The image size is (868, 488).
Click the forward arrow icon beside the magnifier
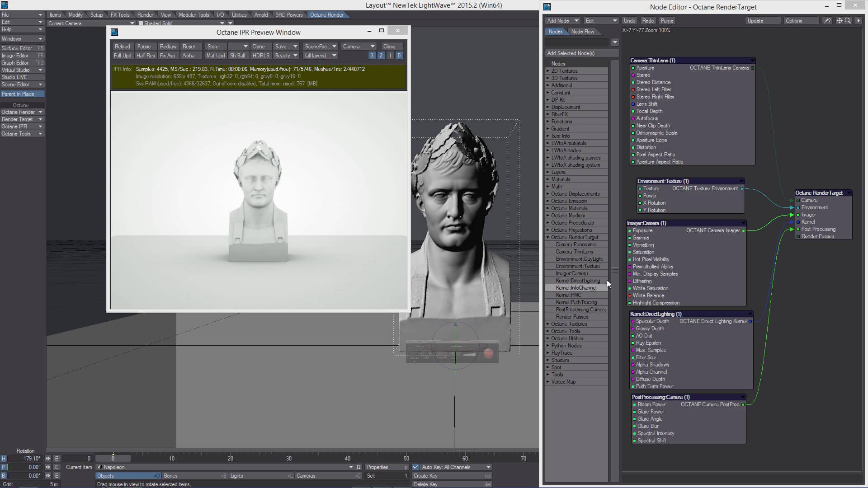(858, 20)
